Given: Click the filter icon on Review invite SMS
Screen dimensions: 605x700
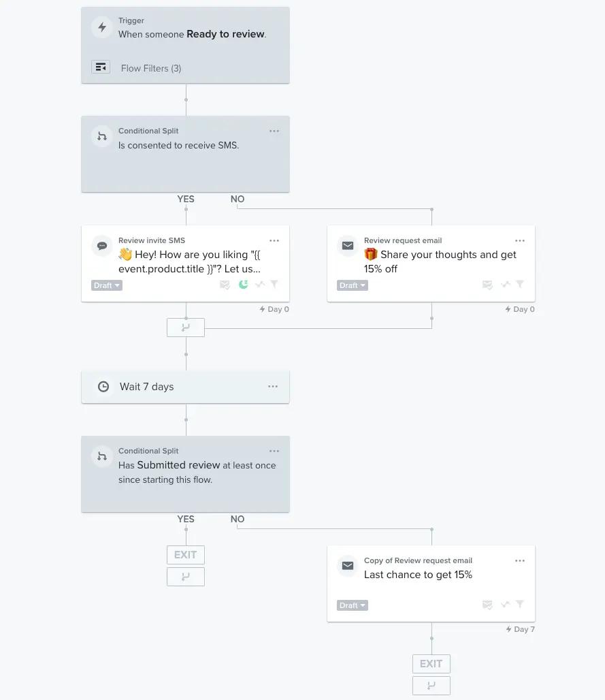Looking at the screenshot, I should [274, 285].
